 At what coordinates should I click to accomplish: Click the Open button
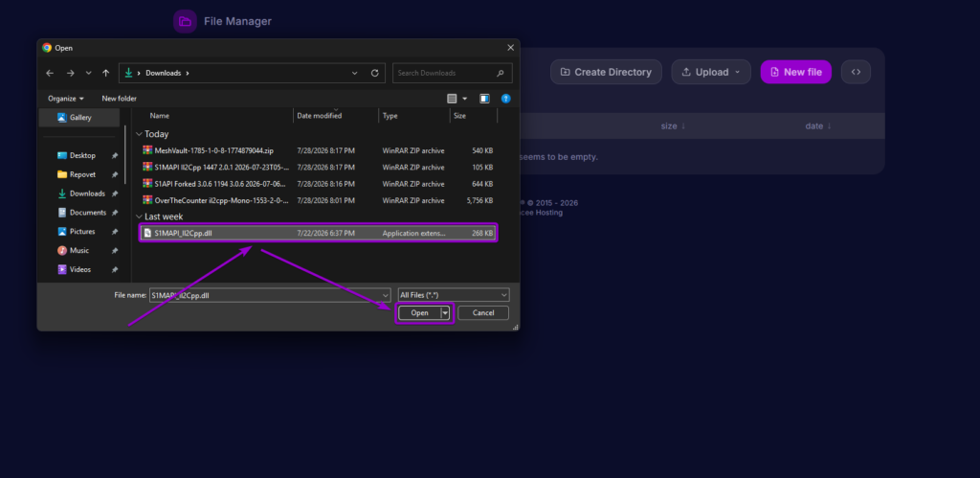(x=419, y=313)
